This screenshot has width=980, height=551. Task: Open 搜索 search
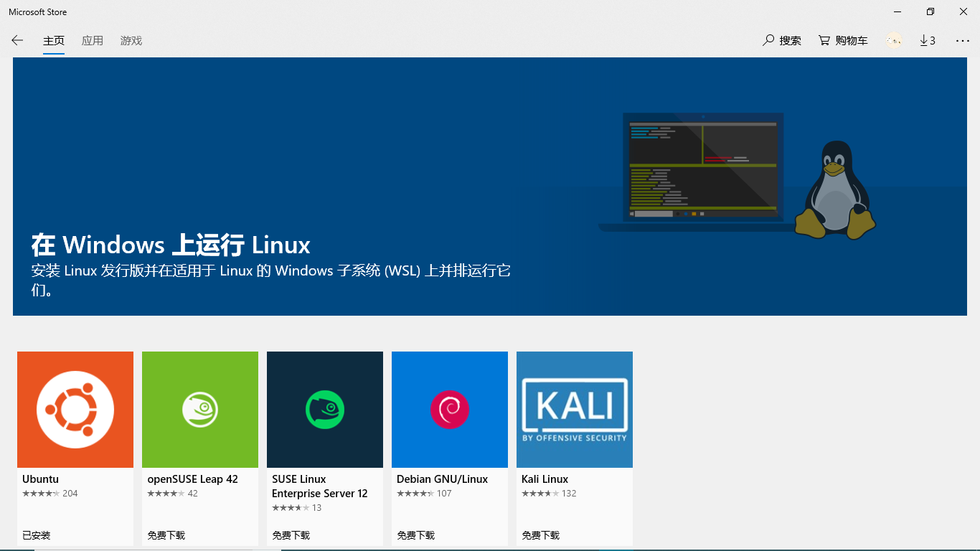[782, 41]
